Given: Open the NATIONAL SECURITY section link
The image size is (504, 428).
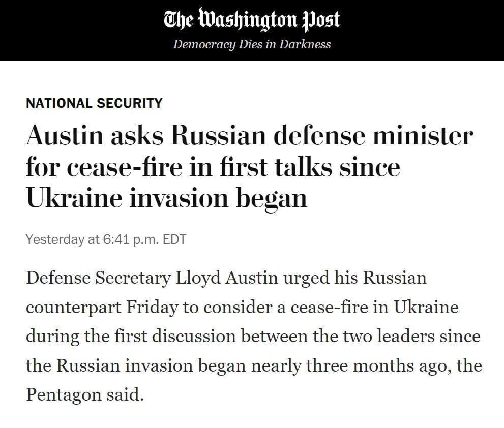Looking at the screenshot, I should click(x=94, y=103).
